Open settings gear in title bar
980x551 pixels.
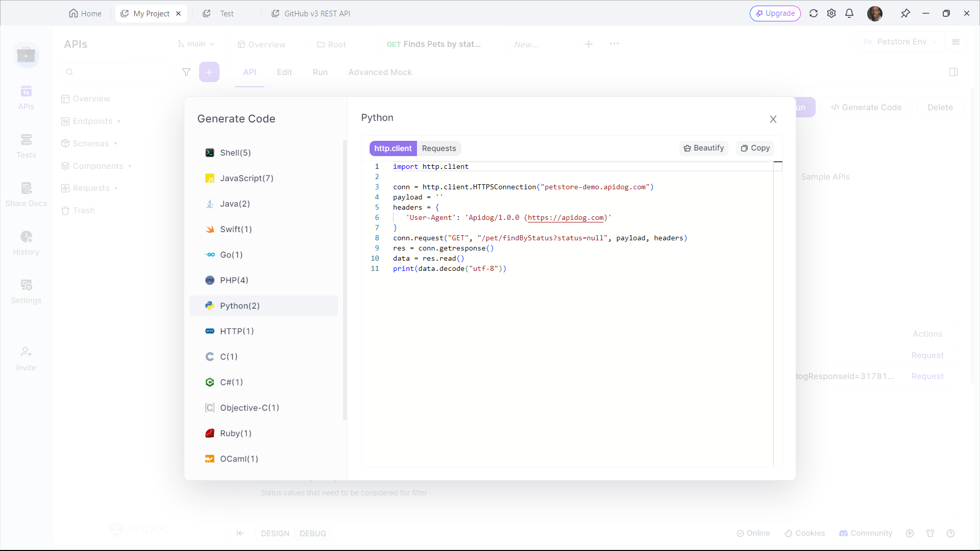point(831,13)
